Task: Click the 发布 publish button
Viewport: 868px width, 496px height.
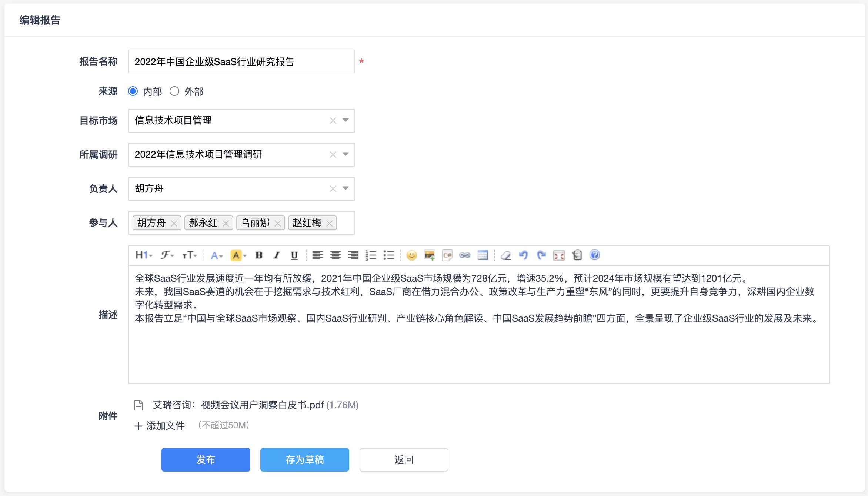Action: (x=206, y=459)
